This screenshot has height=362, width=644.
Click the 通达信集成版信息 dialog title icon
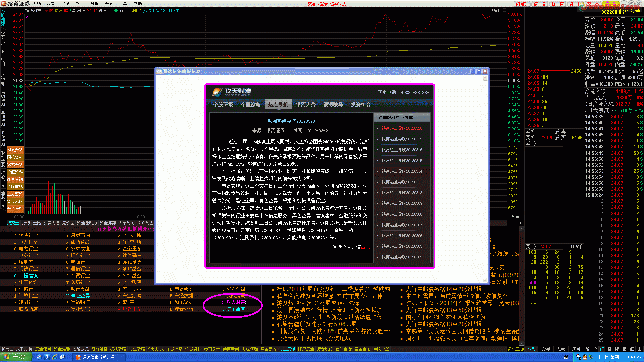click(159, 71)
